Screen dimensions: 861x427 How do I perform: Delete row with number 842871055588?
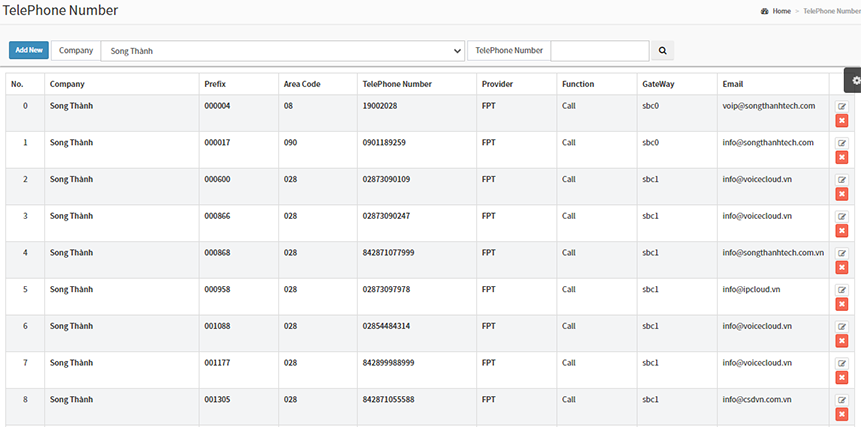pyautogui.click(x=841, y=414)
